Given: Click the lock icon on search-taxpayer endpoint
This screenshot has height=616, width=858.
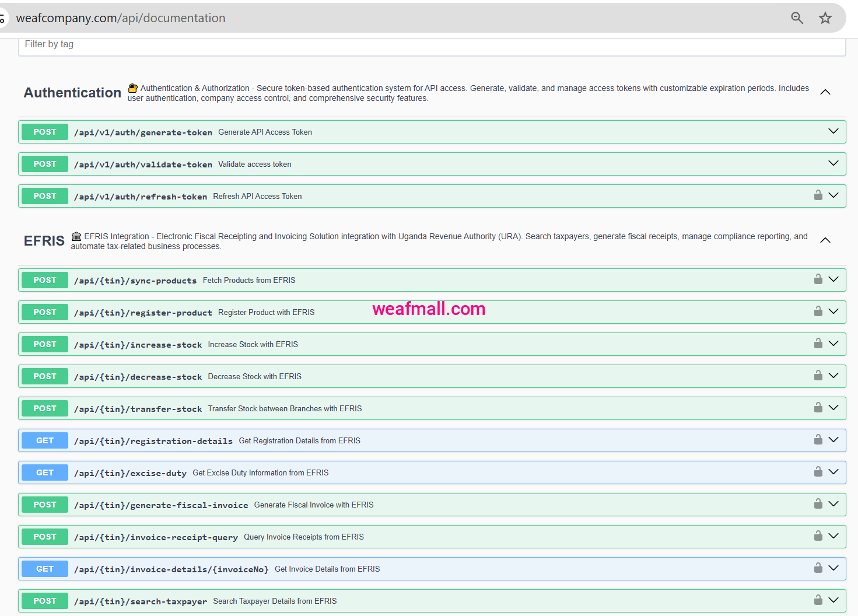Looking at the screenshot, I should (818, 599).
